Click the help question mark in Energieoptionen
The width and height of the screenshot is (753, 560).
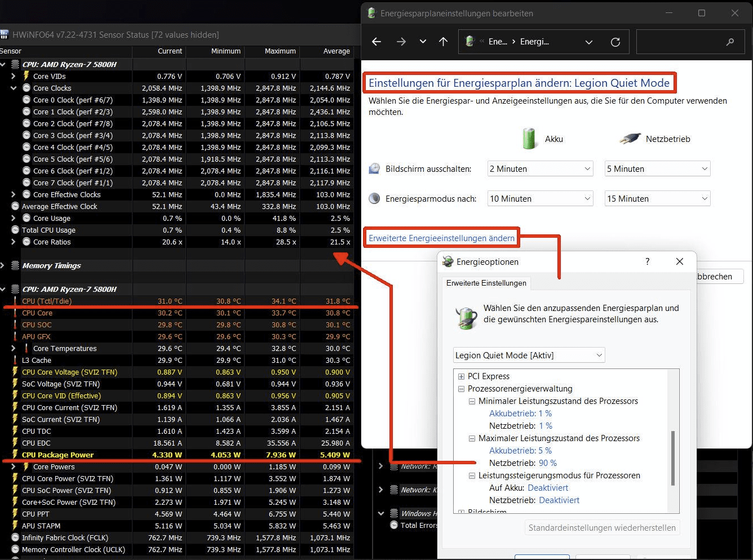pyautogui.click(x=647, y=261)
